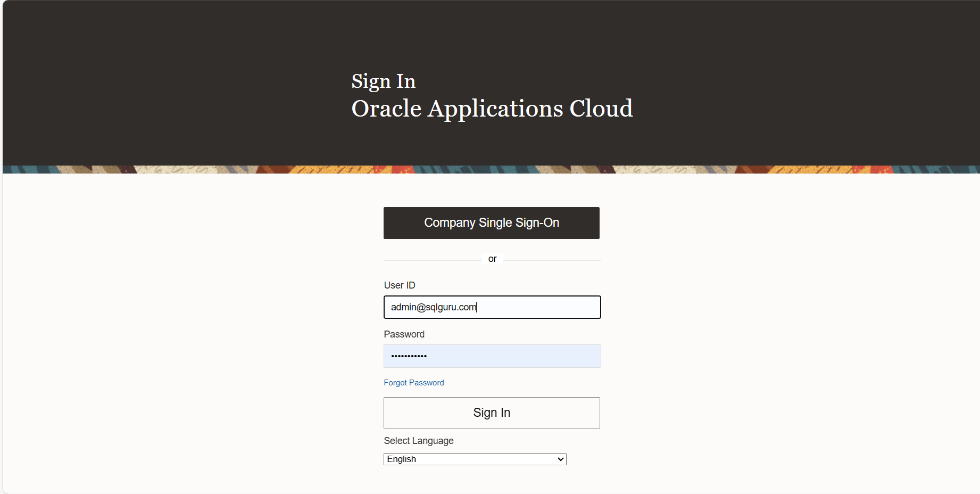Open the Forgot Password link
The image size is (980, 494).
coord(414,383)
